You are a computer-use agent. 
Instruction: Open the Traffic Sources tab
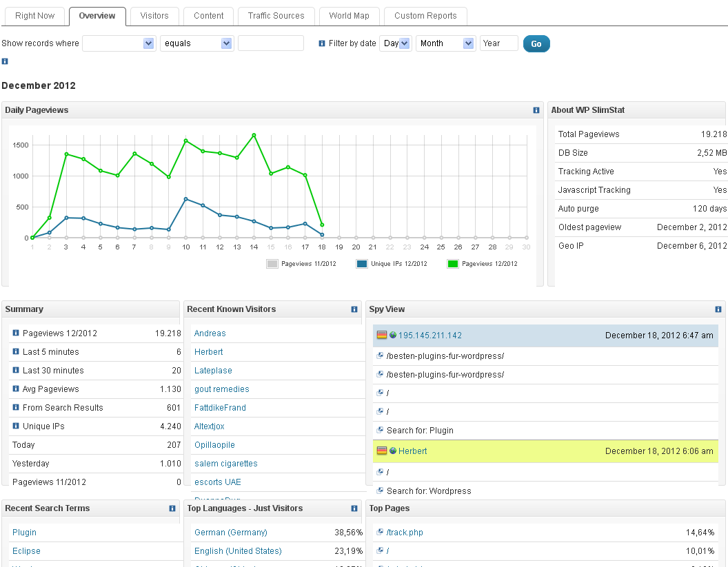[x=276, y=16]
